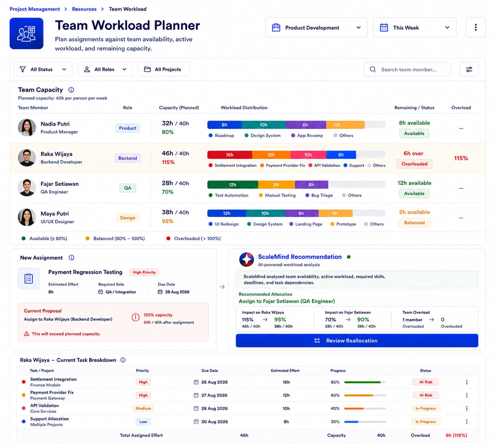
Task: Click calendar icon beside 30 Aug 2026
Action: tap(196, 422)
